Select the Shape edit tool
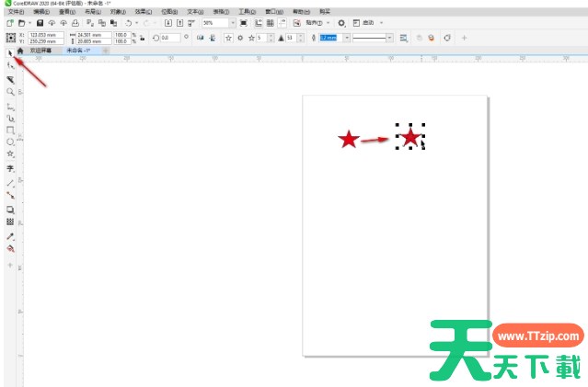Viewport: 588px width, 387px height. (x=10, y=65)
